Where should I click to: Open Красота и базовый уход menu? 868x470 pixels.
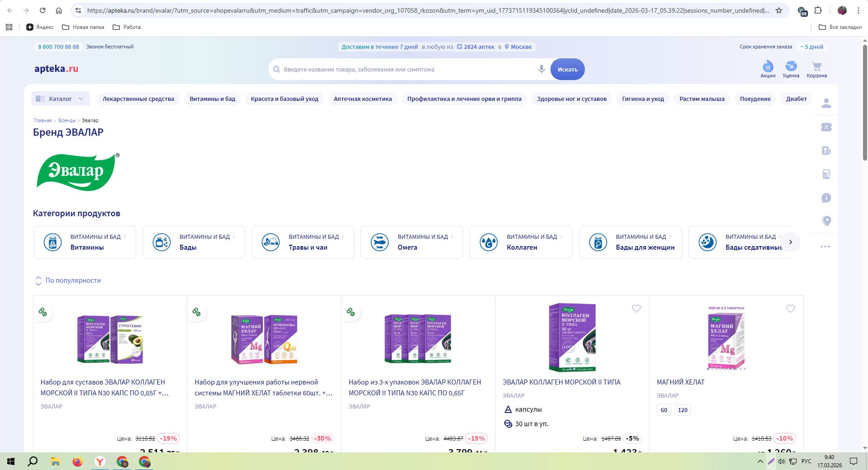pyautogui.click(x=285, y=99)
